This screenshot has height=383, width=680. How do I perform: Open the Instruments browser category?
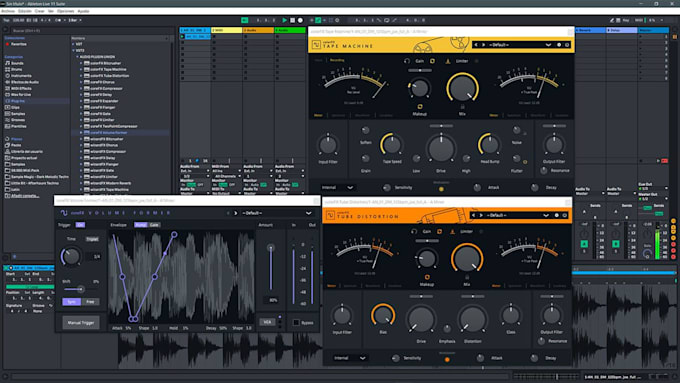18,75
